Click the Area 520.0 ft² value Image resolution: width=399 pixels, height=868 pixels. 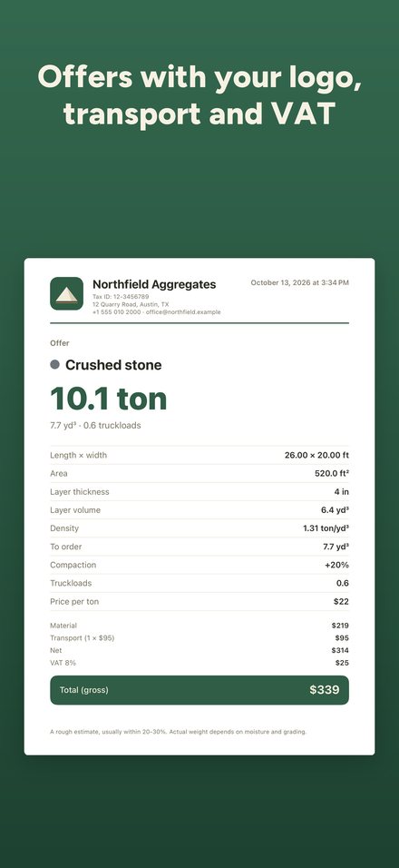(x=332, y=473)
